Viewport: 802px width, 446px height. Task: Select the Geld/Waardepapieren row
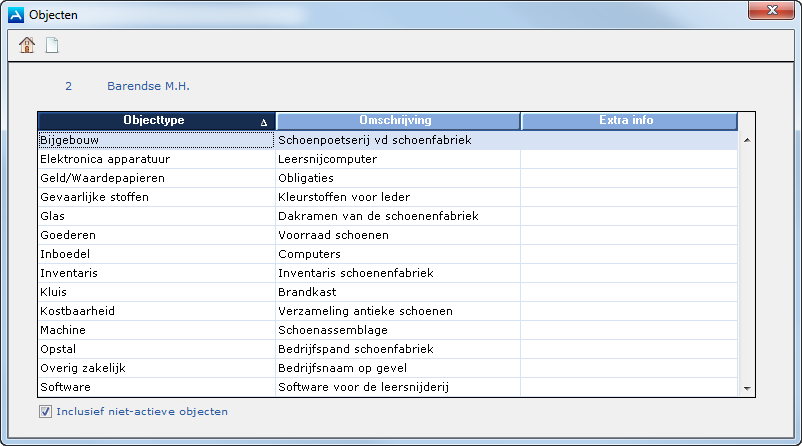388,178
